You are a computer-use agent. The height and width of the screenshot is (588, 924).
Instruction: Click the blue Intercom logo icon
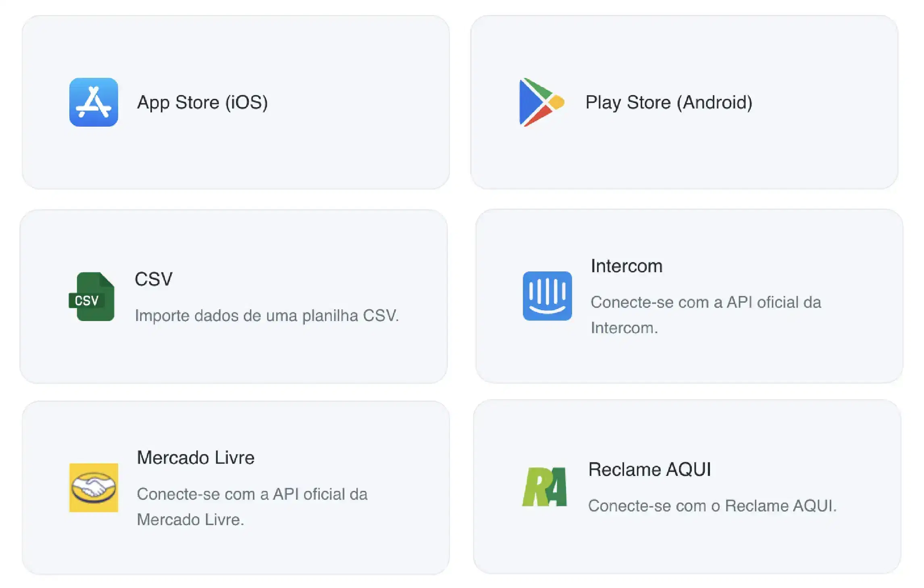[547, 296]
